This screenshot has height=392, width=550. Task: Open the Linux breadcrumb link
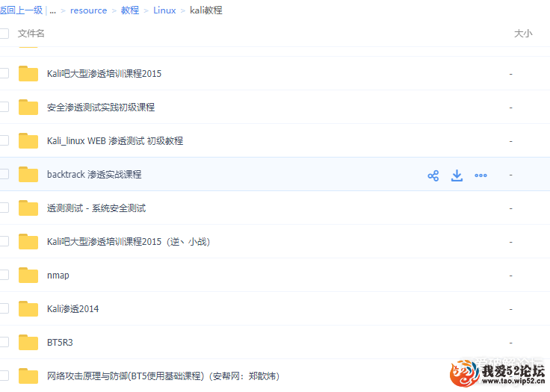(x=164, y=10)
